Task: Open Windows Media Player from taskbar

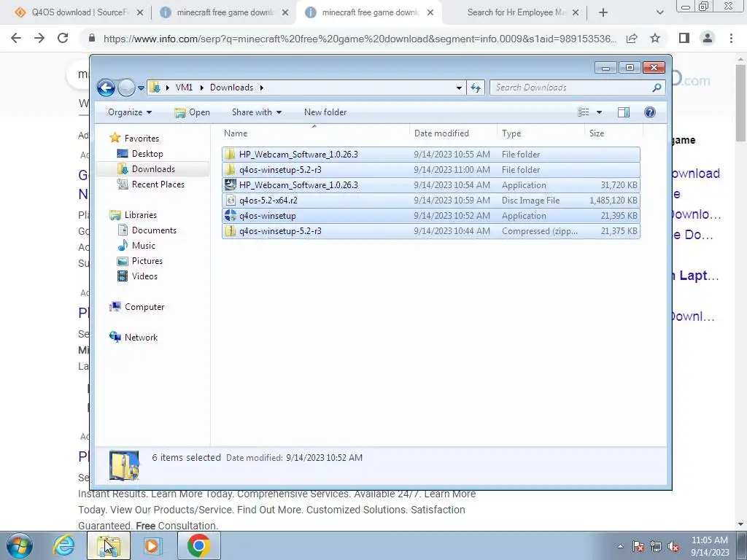Action: click(x=153, y=545)
